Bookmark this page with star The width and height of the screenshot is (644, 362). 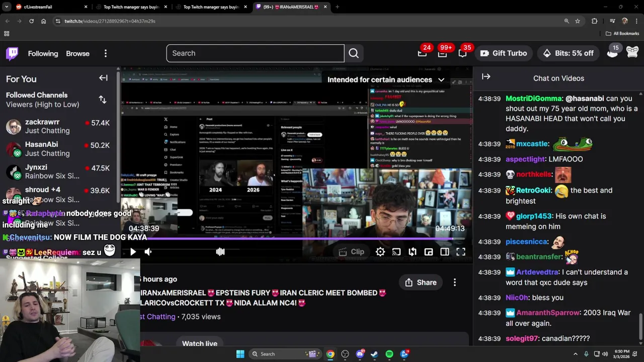(578, 21)
